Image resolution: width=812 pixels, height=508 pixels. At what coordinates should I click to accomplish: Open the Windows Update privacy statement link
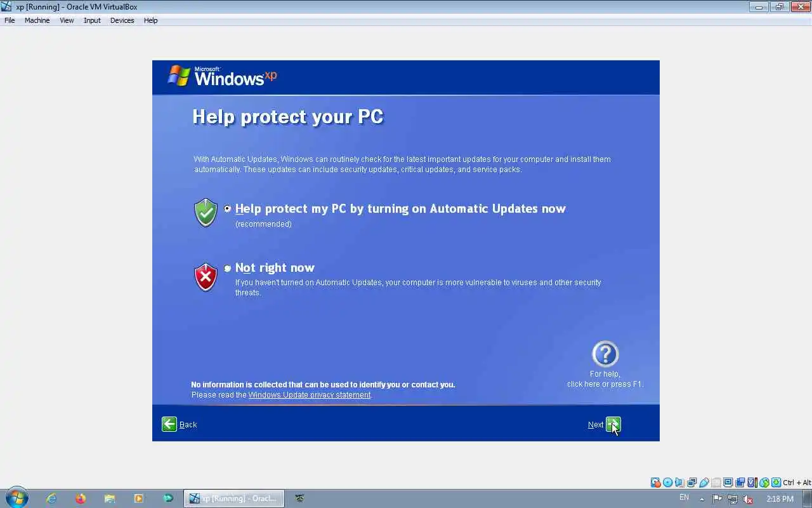point(310,395)
